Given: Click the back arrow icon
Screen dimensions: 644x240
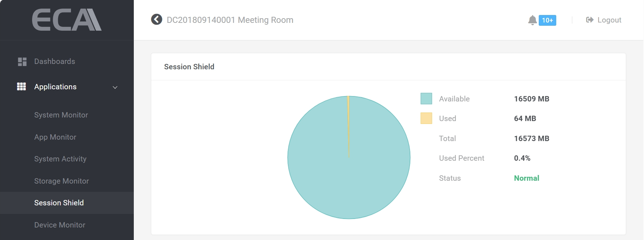Looking at the screenshot, I should 157,20.
